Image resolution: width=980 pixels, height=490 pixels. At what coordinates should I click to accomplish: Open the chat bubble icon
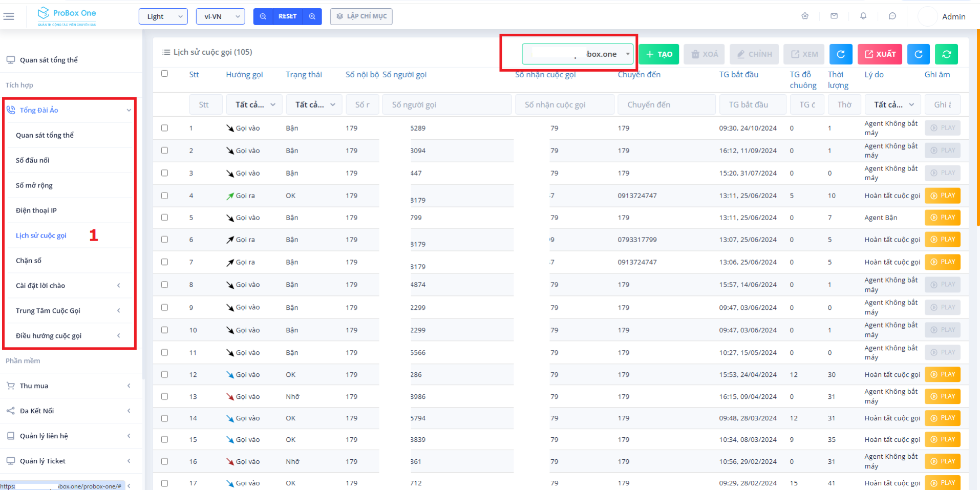pyautogui.click(x=892, y=16)
